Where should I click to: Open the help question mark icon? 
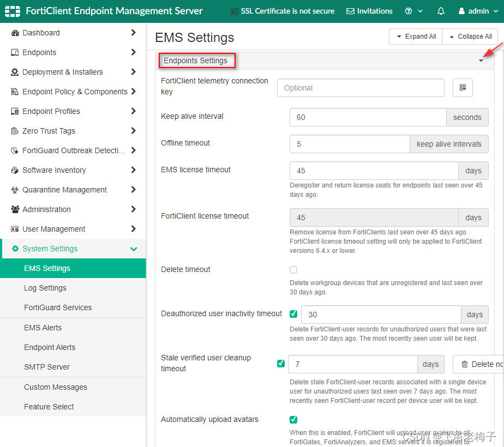click(x=408, y=11)
